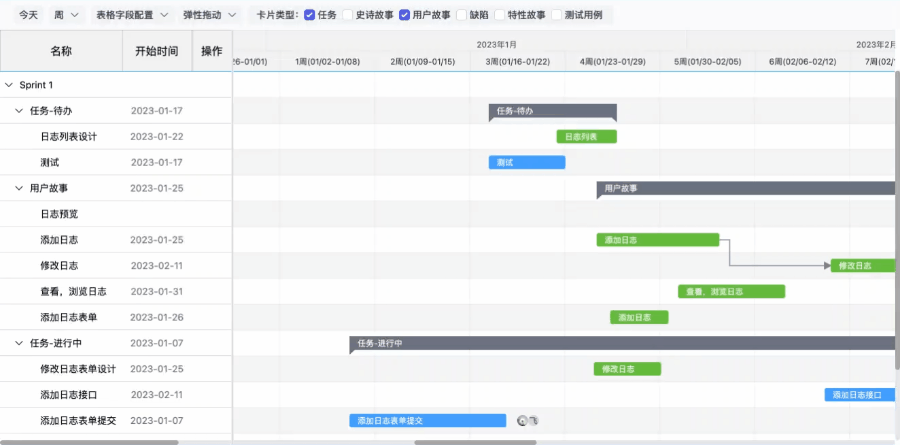Select the blue 测试 task bar
Image resolution: width=900 pixels, height=445 pixels.
(526, 163)
